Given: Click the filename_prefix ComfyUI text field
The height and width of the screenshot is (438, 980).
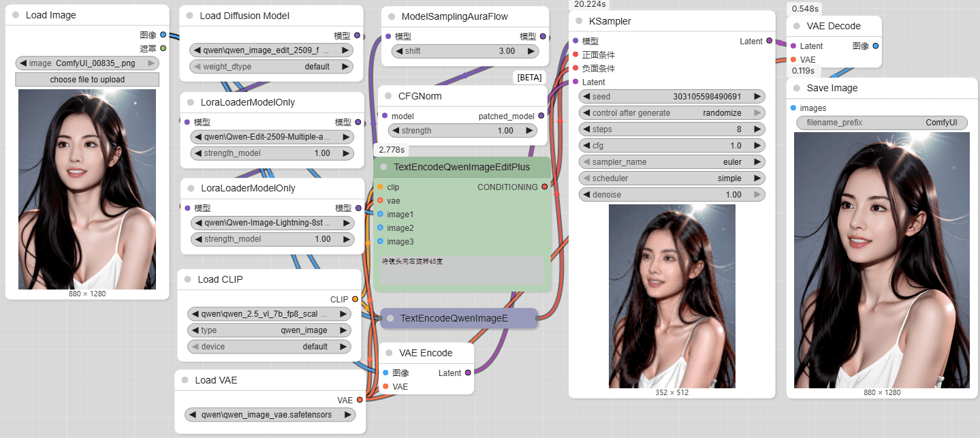Looking at the screenshot, I should tap(881, 123).
